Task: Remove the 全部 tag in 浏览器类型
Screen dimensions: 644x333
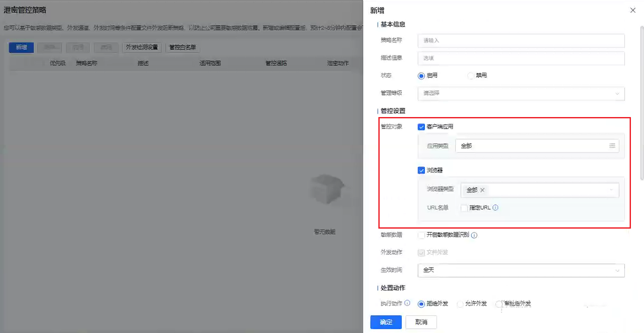Action: coord(482,190)
